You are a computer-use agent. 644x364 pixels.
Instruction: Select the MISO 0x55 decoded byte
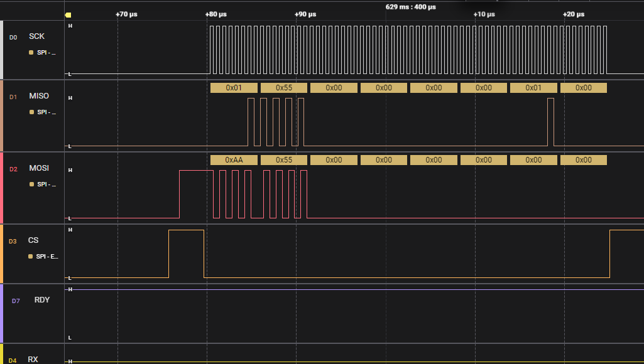click(x=284, y=88)
